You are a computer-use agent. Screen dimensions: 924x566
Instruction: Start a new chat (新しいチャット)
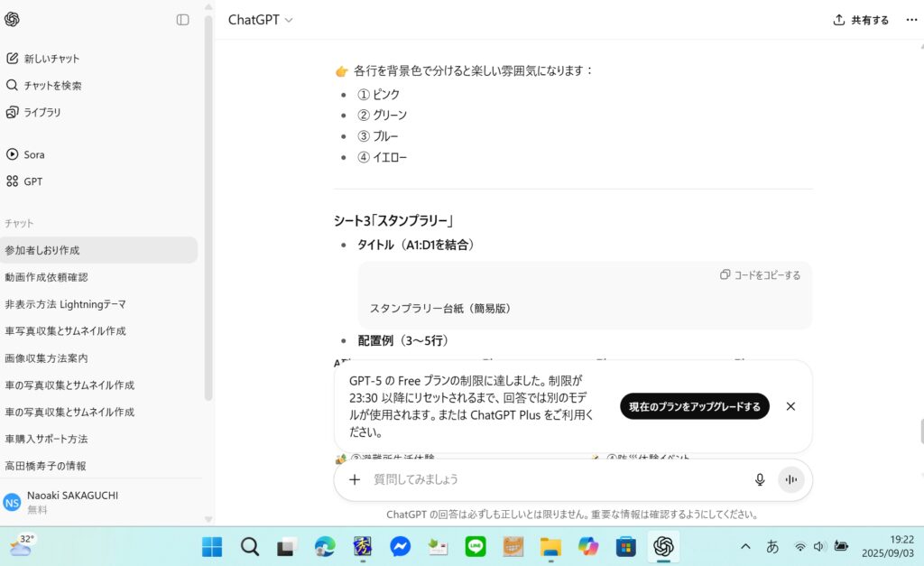(x=42, y=59)
